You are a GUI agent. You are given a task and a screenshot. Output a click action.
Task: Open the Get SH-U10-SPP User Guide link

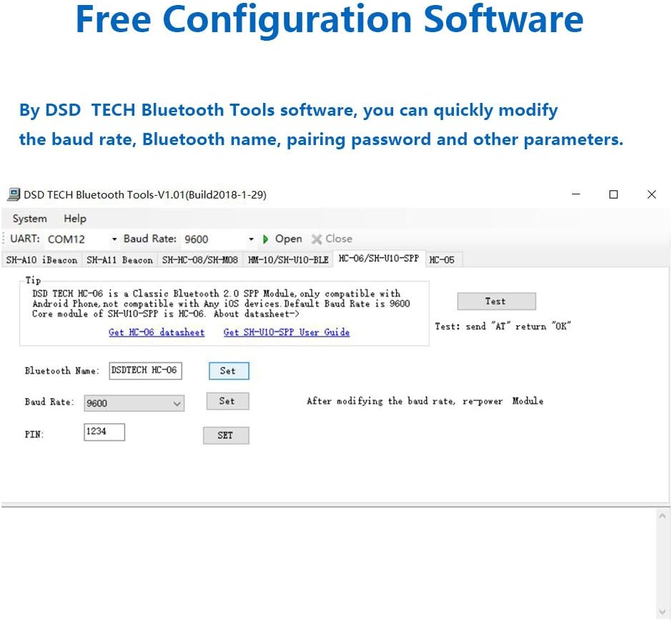286,332
